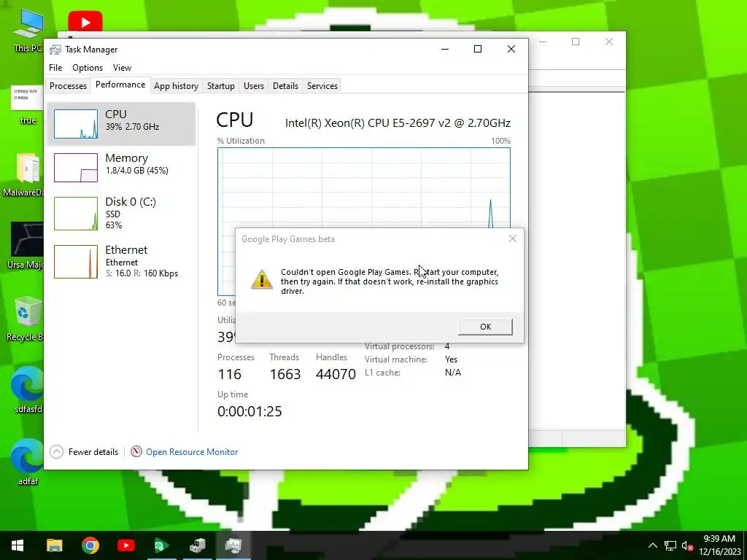Open the View menu in Task Manager
This screenshot has width=747, height=560.
pyautogui.click(x=122, y=68)
